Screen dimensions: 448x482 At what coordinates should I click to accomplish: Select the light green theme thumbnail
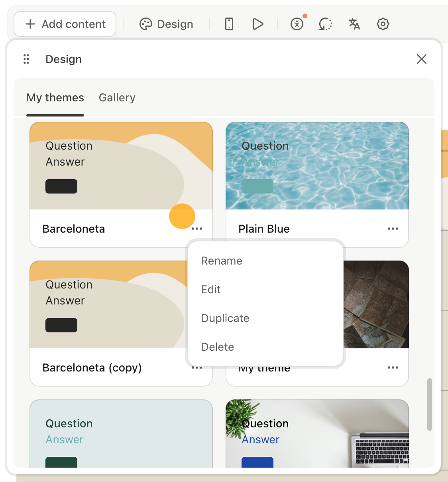(x=121, y=434)
